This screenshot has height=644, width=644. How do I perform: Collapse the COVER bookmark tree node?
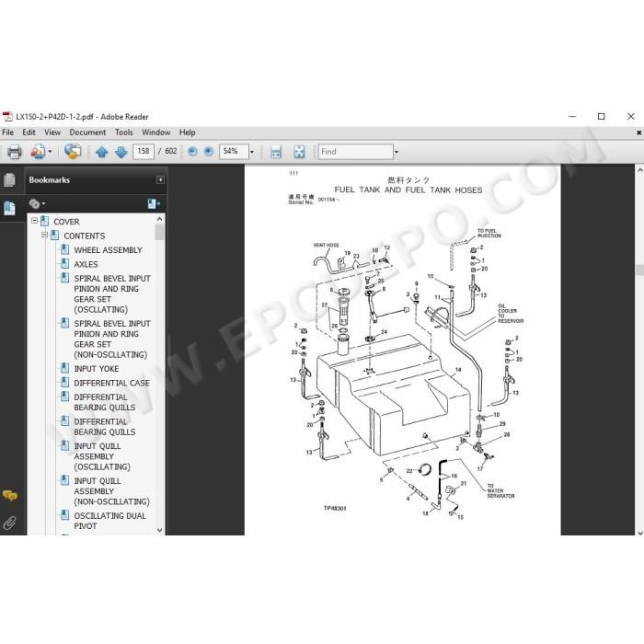pos(35,221)
